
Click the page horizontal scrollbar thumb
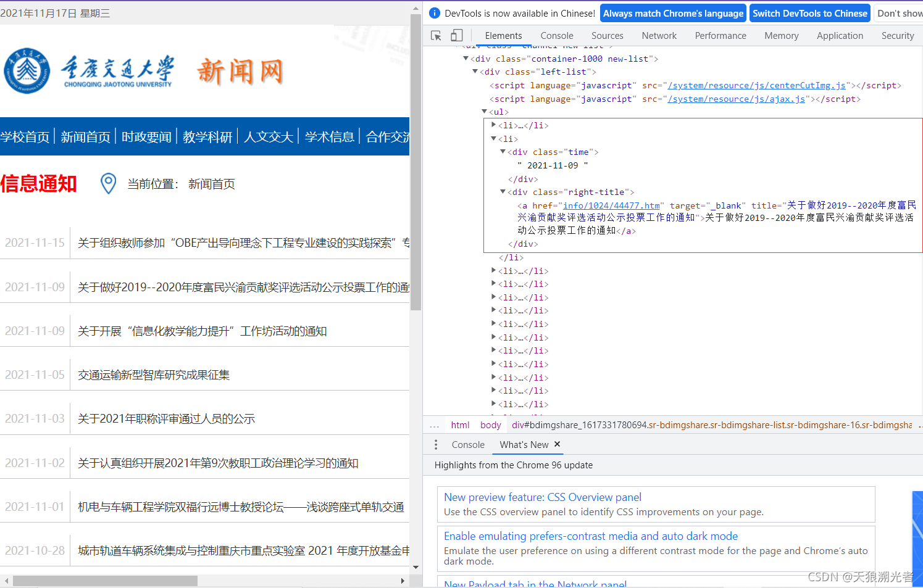105,581
